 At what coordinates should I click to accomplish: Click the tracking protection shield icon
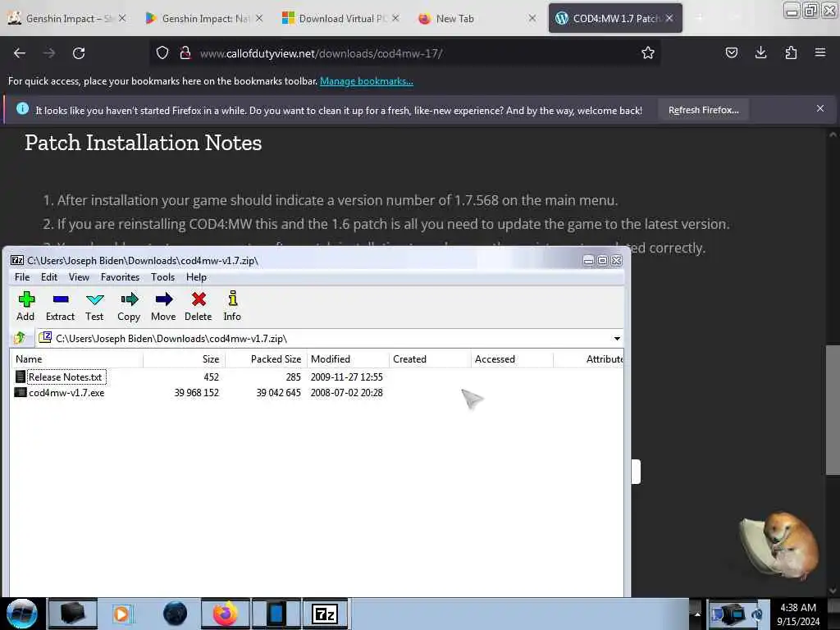pos(162,53)
